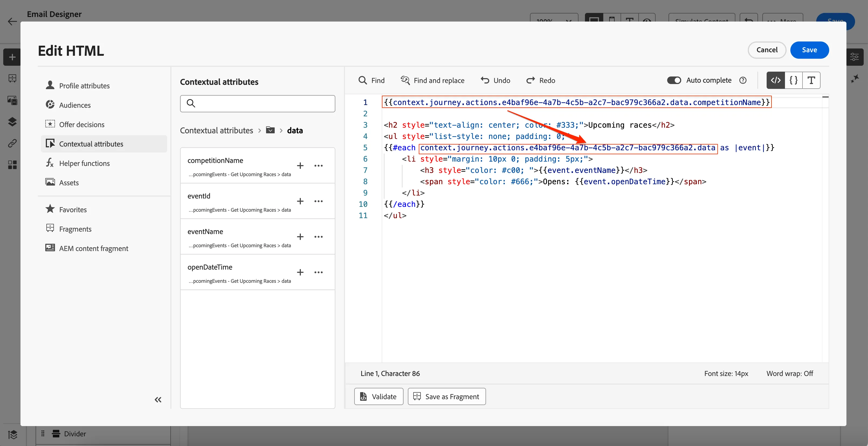Click the add plus icon in left rail
The image size is (868, 446).
coord(12,57)
